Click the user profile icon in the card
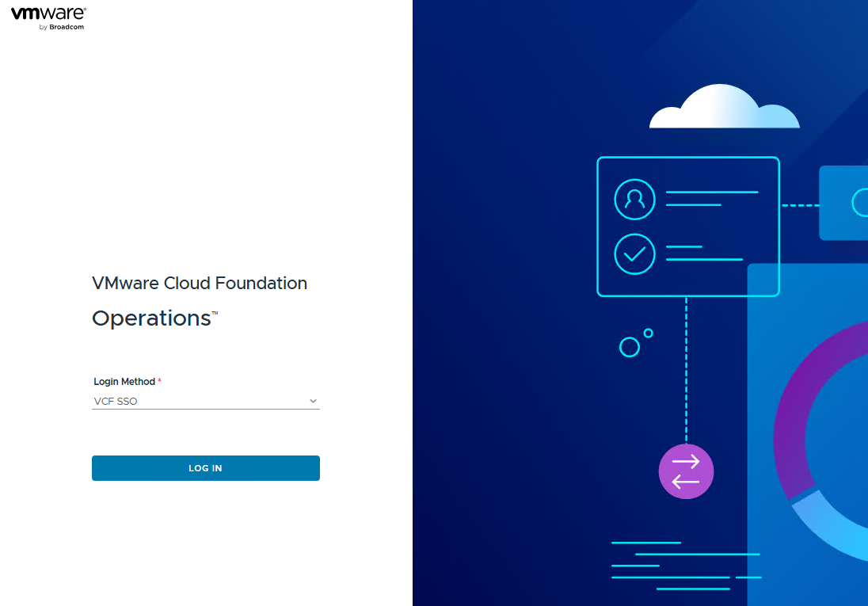868x606 pixels. point(634,200)
